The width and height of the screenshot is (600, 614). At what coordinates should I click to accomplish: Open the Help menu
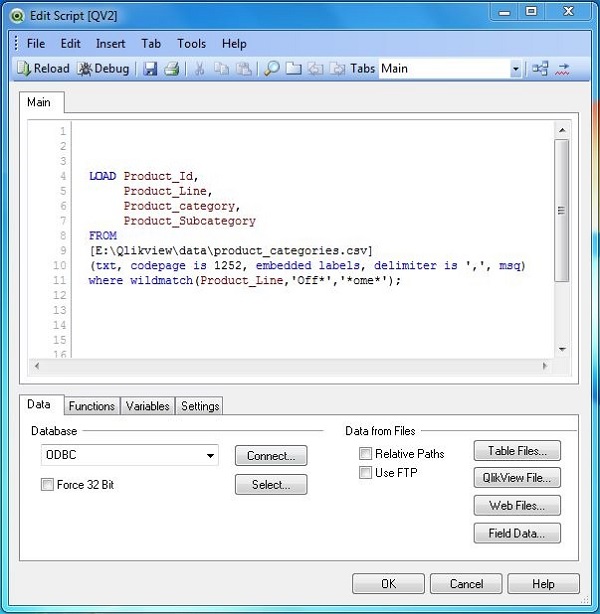[x=234, y=43]
